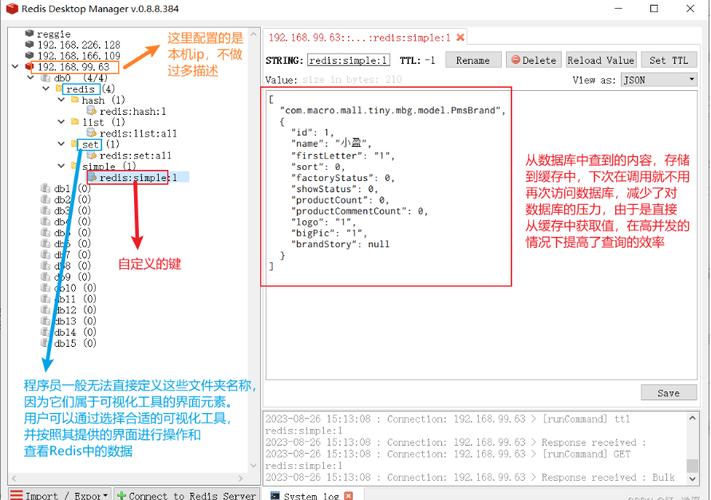The width and height of the screenshot is (711, 500).
Task: Open the View as JSON dropdown
Action: pyautogui.click(x=658, y=80)
